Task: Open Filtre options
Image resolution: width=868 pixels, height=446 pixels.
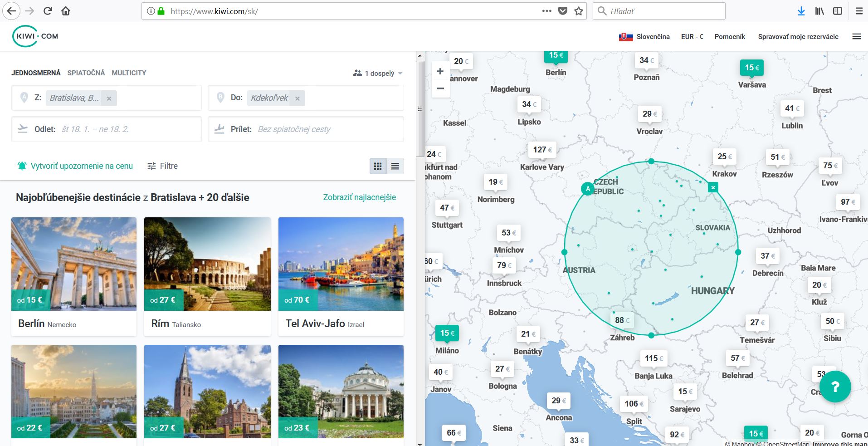Action: (163, 166)
